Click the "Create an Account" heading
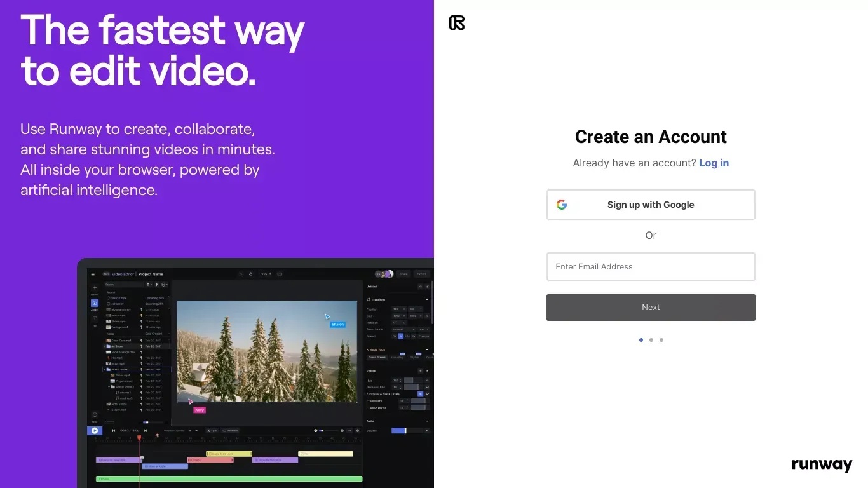 point(651,137)
